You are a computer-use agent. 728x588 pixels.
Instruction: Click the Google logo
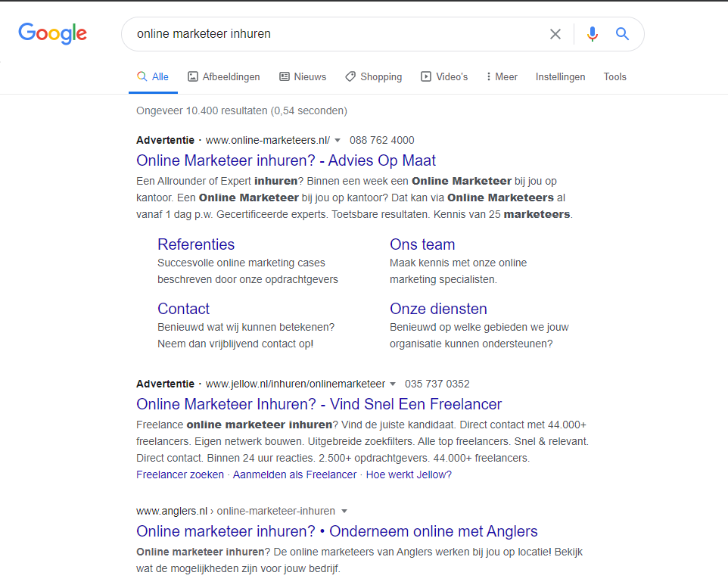point(52,33)
